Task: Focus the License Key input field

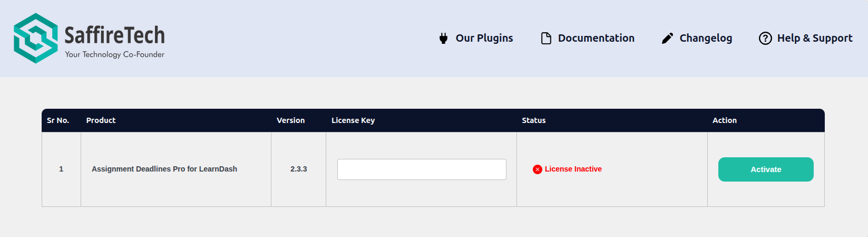Action: 422,169
